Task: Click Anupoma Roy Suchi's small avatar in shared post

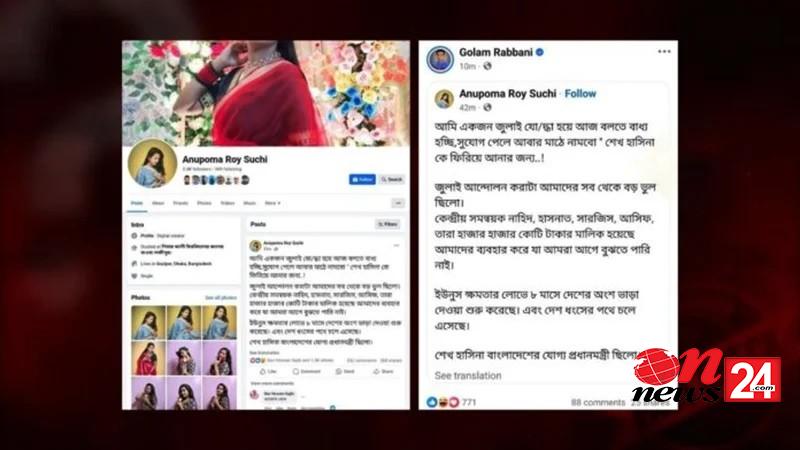Action: point(444,99)
